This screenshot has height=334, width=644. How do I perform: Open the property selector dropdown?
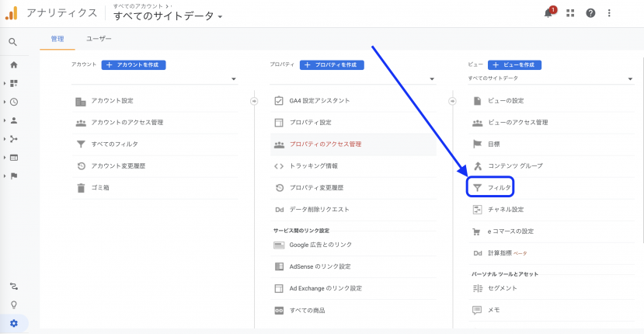click(354, 78)
